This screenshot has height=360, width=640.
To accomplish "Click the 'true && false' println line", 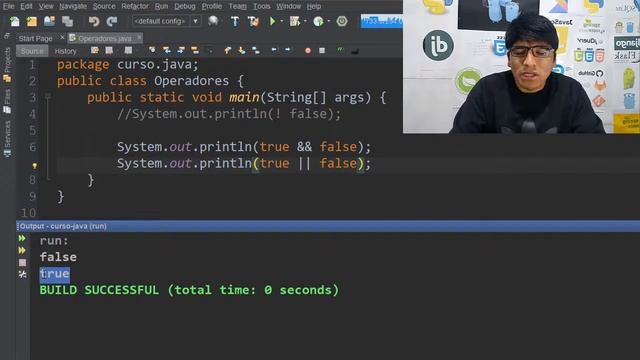I will 244,147.
